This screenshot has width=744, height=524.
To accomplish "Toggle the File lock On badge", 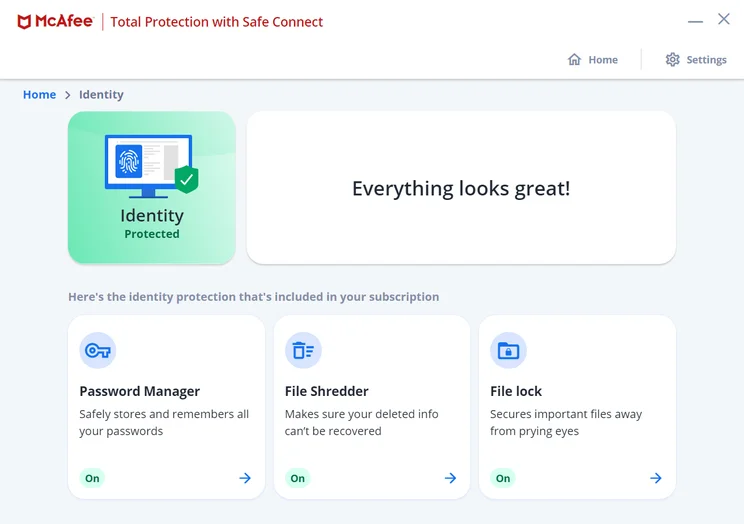I will [x=503, y=478].
